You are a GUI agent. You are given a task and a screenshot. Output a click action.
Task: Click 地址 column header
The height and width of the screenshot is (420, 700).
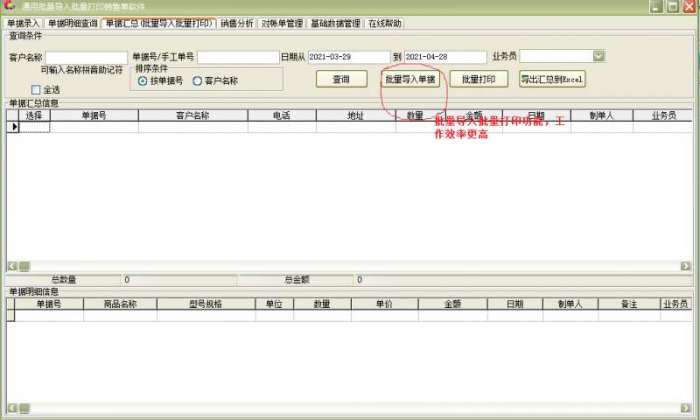pos(356,115)
